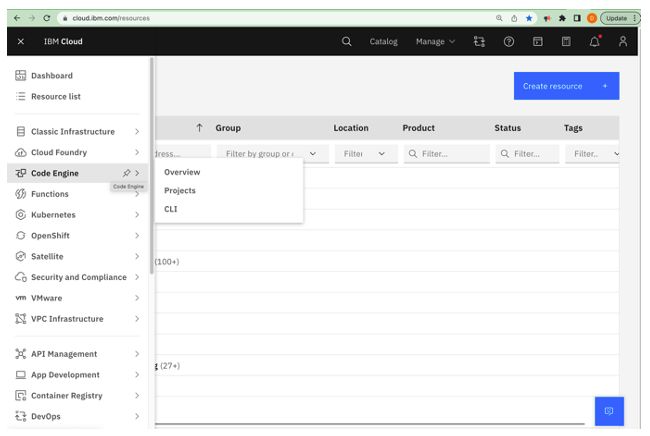Screen dimensions: 650x436
Task: Choose Overview from Code Engine submenu
Action: pos(182,172)
